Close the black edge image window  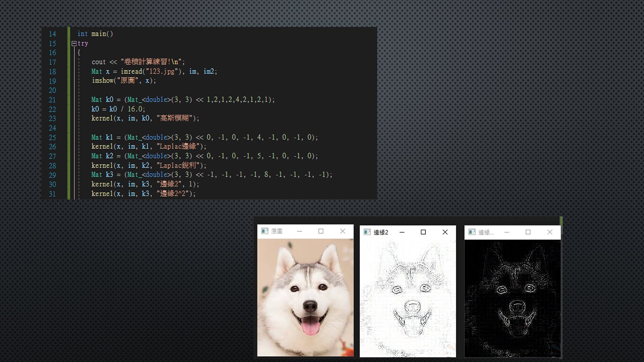tap(550, 232)
